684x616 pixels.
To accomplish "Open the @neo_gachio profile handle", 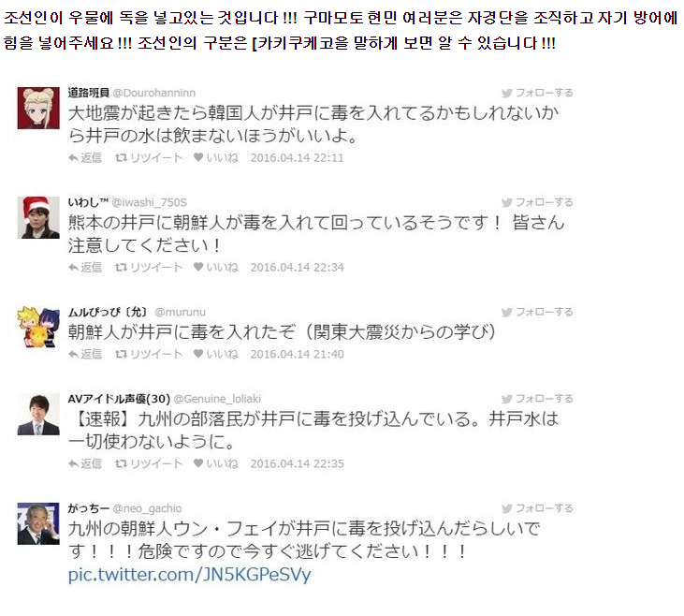I will [x=147, y=508].
